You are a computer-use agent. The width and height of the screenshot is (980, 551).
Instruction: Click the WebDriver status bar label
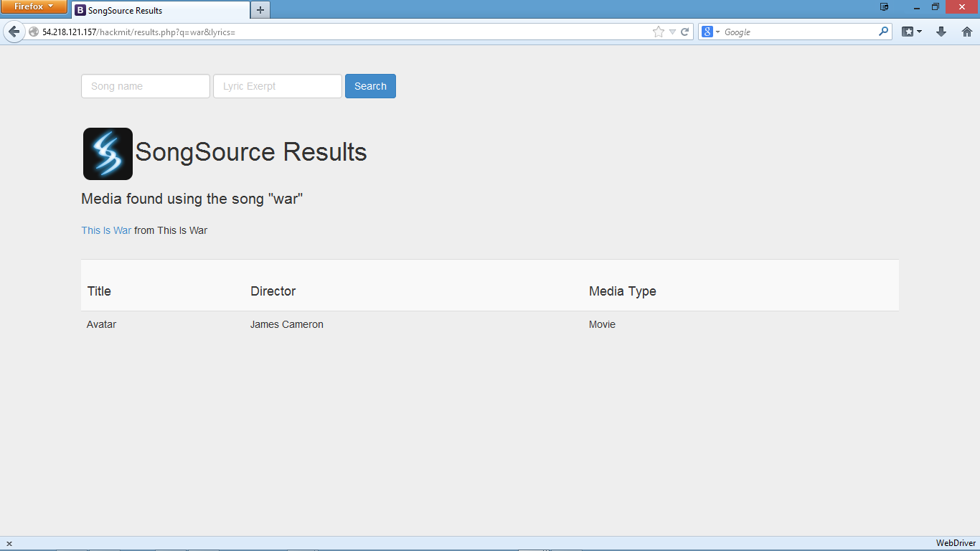point(956,543)
